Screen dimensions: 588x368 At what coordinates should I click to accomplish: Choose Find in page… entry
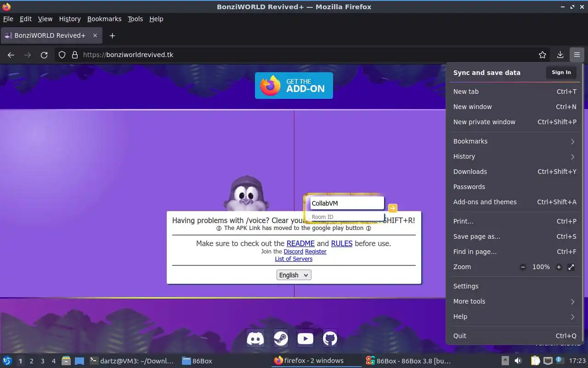pos(514,252)
